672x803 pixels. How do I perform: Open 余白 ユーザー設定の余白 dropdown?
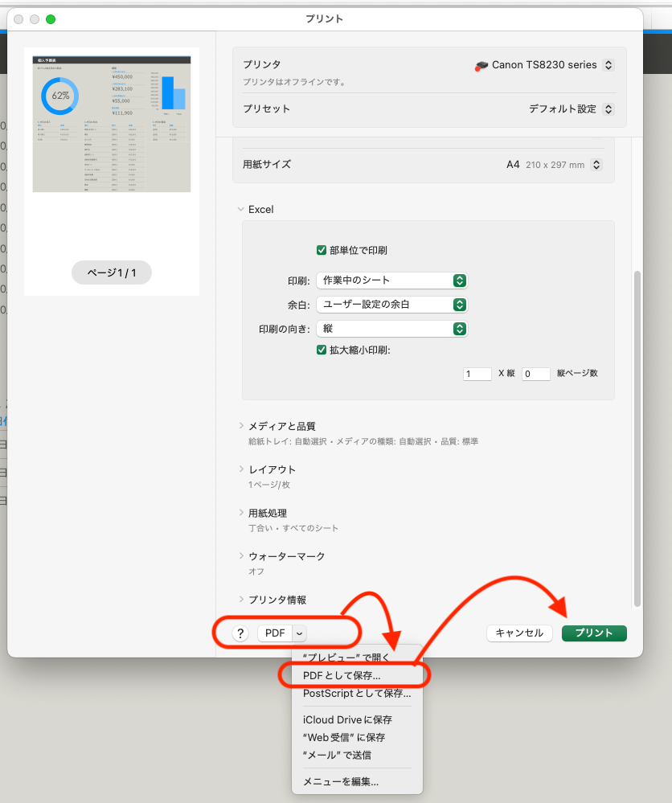(x=391, y=305)
